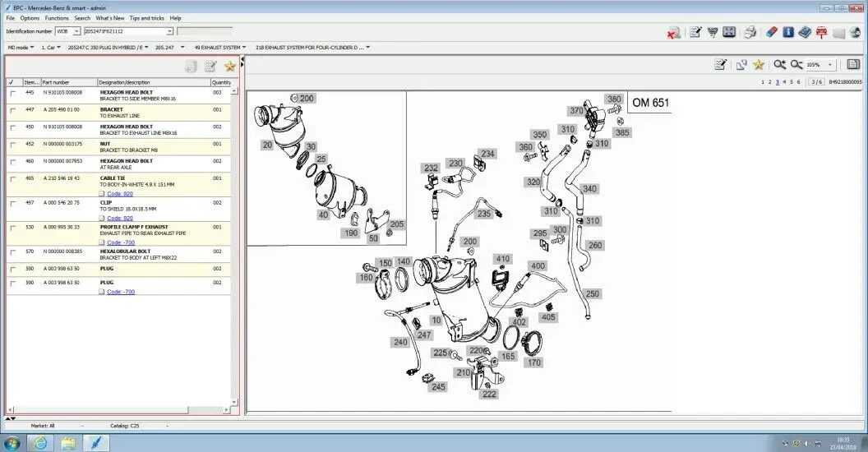Click the note icon beside Code: 920 for cable tie

pos(102,194)
